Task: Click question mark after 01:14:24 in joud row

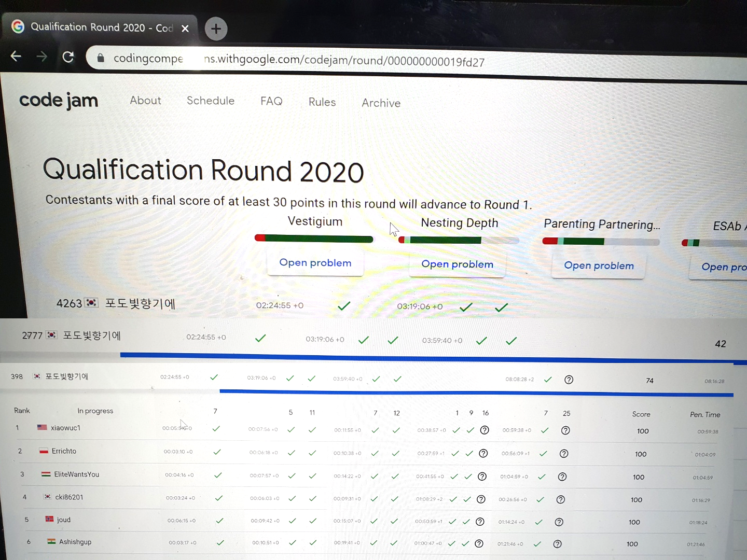Action: tap(559, 522)
